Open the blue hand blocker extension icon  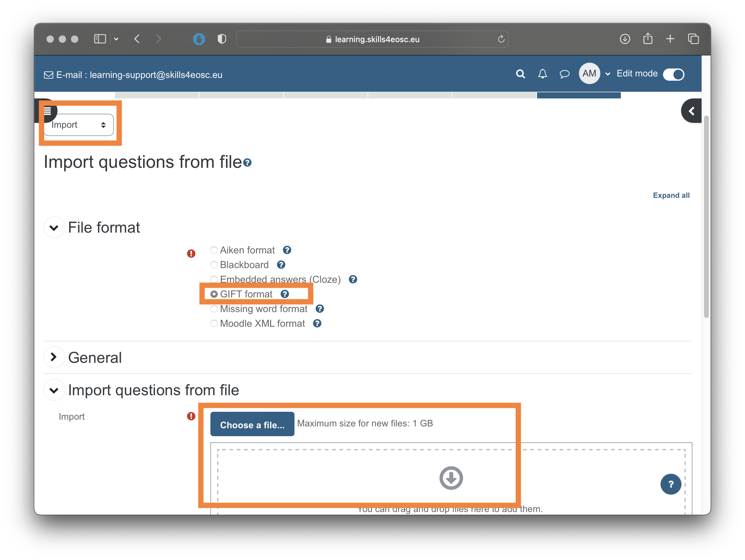[199, 39]
